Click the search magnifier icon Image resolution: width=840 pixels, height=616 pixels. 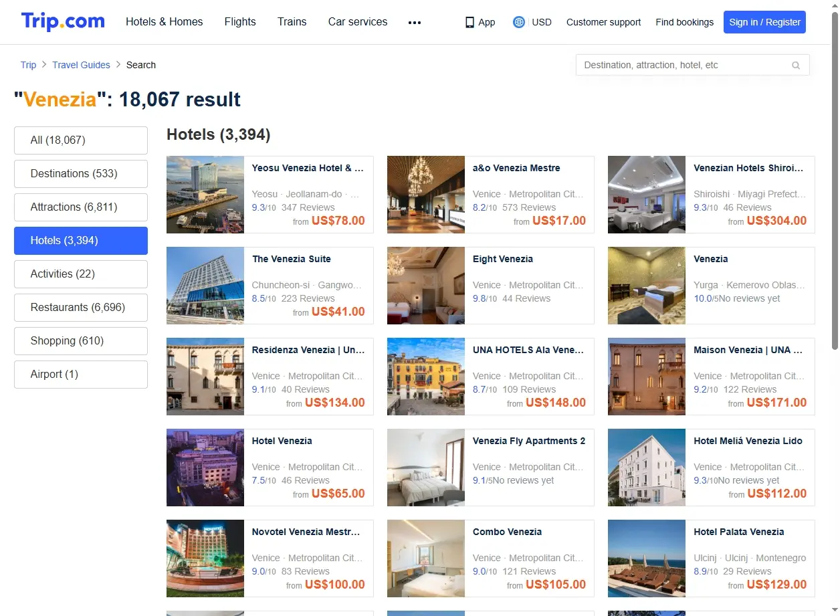click(796, 65)
